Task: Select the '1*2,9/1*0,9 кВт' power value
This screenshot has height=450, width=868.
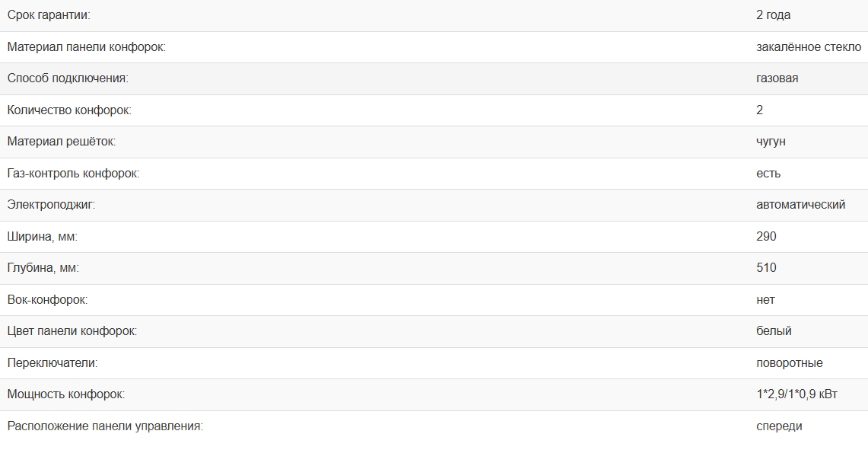Action: tap(796, 394)
